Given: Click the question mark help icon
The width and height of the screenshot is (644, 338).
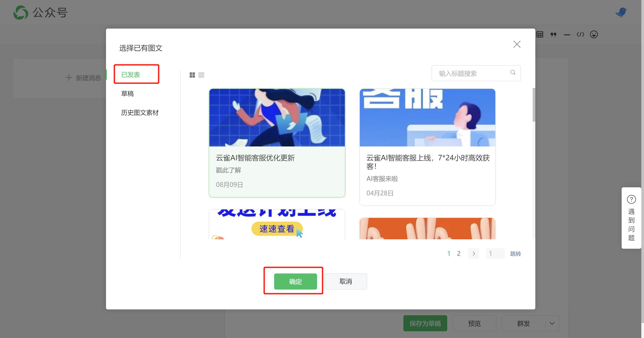Looking at the screenshot, I should tap(631, 199).
